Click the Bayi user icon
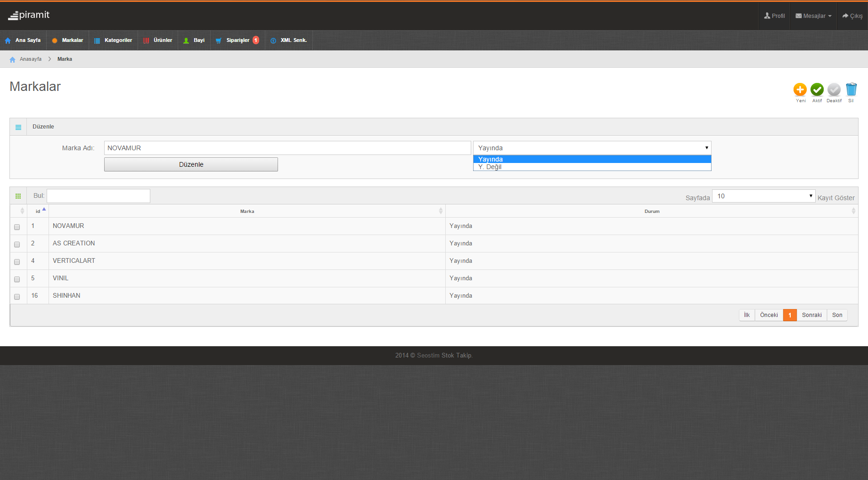The width and height of the screenshot is (868, 480). tap(186, 41)
